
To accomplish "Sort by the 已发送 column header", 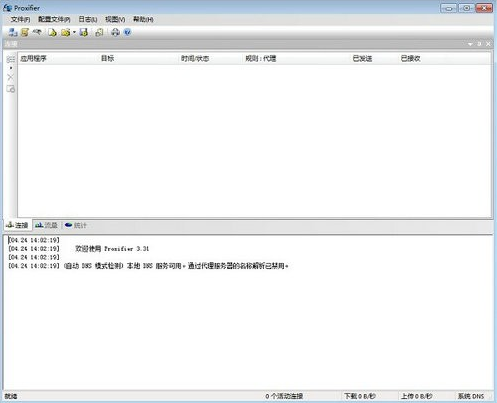I will tap(362, 59).
